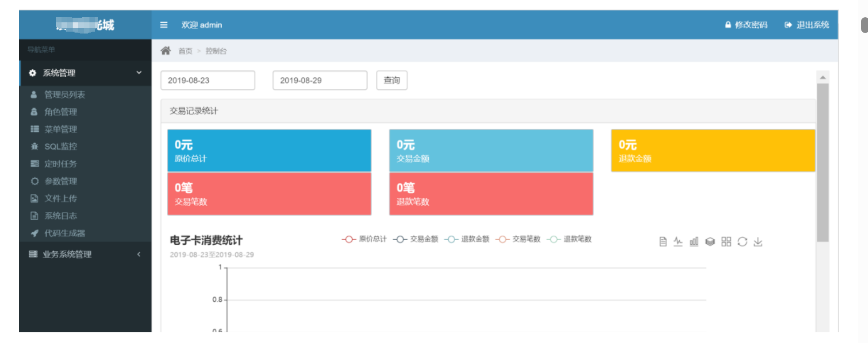The image size is (868, 343).
Task: Click the 退款金额 yellow card
Action: point(713,150)
